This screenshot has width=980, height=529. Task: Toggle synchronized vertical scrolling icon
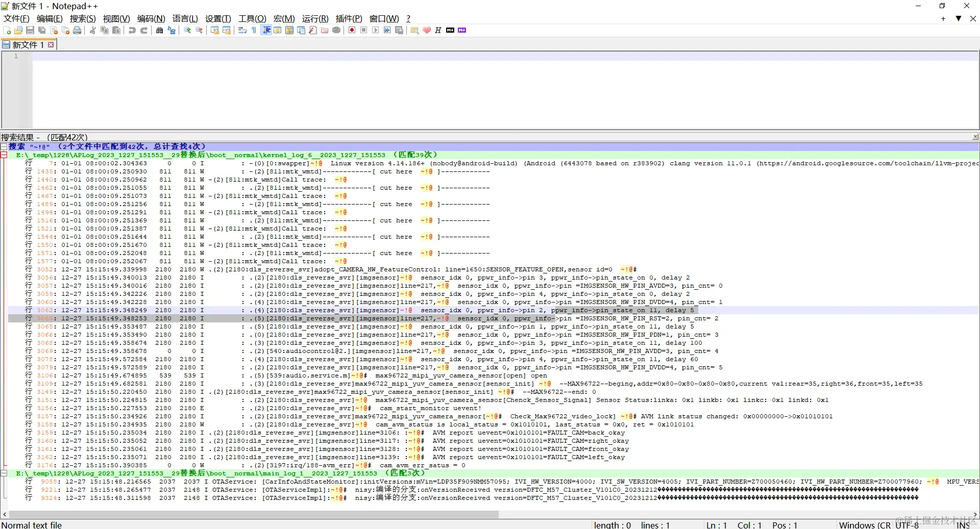[x=215, y=30]
